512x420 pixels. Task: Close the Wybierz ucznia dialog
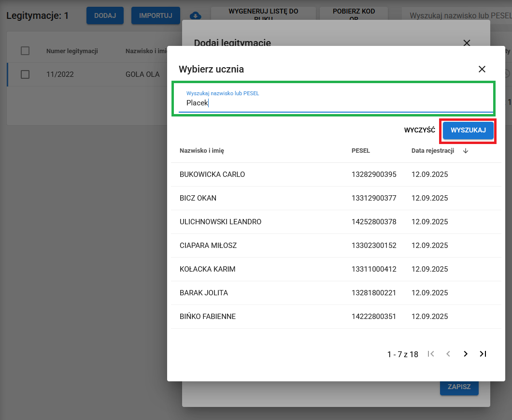pyautogui.click(x=482, y=69)
